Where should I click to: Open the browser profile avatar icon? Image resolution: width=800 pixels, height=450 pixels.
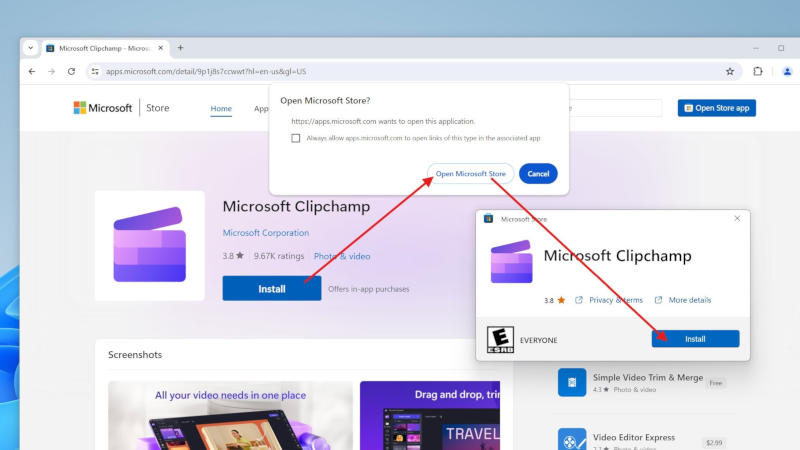pos(787,72)
